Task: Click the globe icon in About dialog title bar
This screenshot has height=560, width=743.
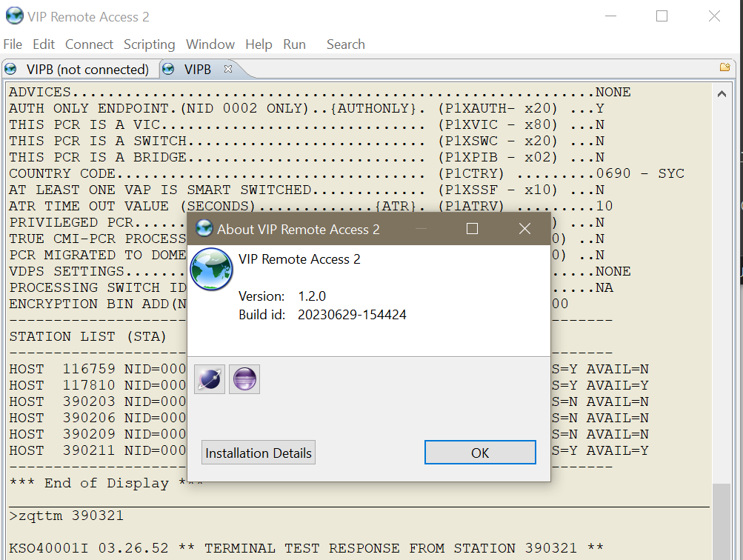Action: 204,229
